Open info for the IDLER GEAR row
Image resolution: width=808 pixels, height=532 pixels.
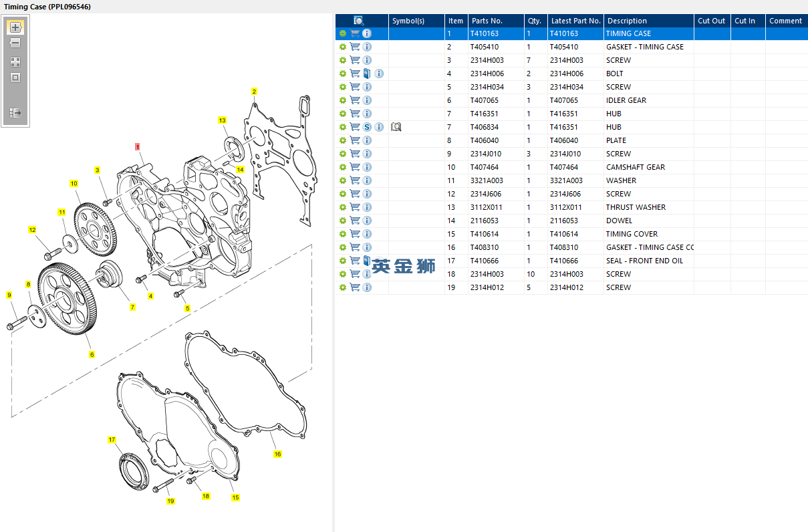(x=367, y=100)
